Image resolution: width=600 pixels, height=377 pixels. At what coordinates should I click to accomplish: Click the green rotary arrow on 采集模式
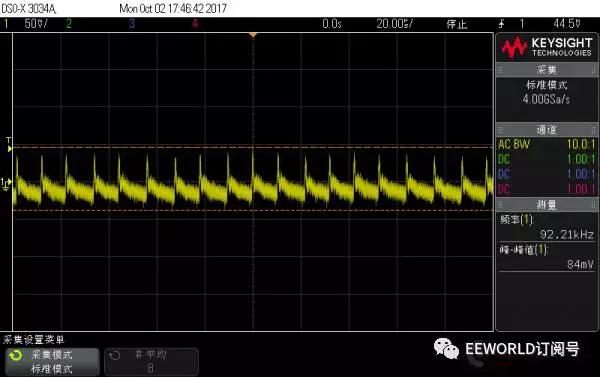click(16, 356)
